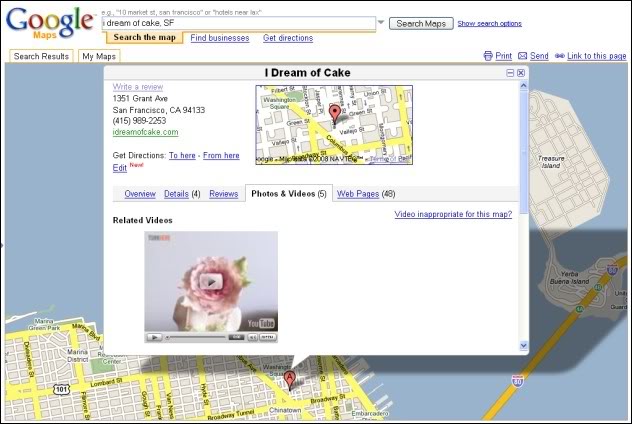Open idreamofcake.com website link

click(146, 132)
